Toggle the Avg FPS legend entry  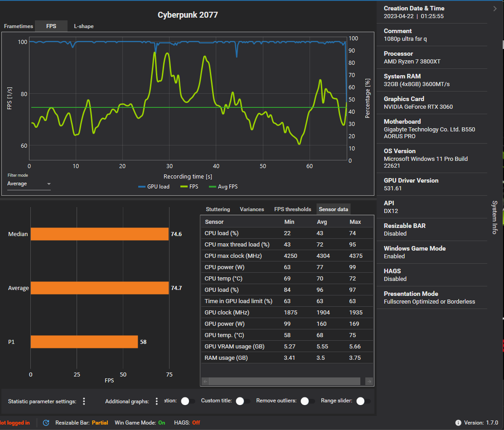tap(223, 187)
